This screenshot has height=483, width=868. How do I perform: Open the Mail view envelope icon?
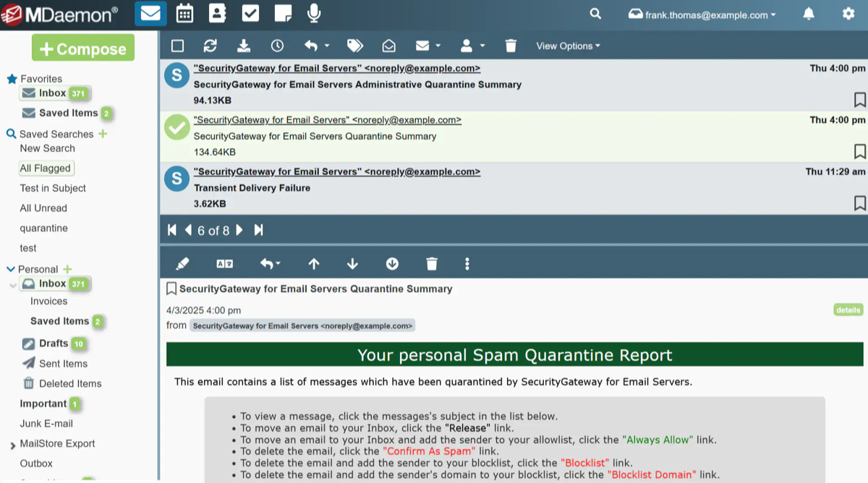150,14
